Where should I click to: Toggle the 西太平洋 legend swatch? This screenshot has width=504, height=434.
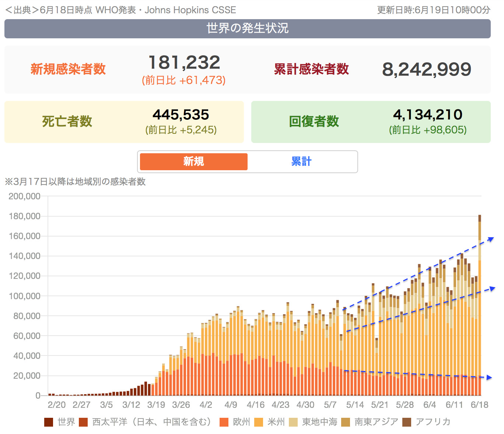[x=84, y=422]
